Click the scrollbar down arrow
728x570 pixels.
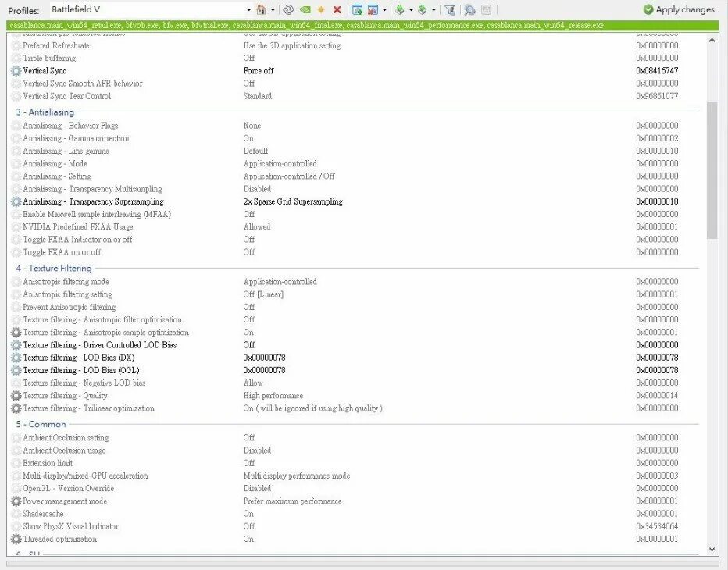(x=712, y=549)
